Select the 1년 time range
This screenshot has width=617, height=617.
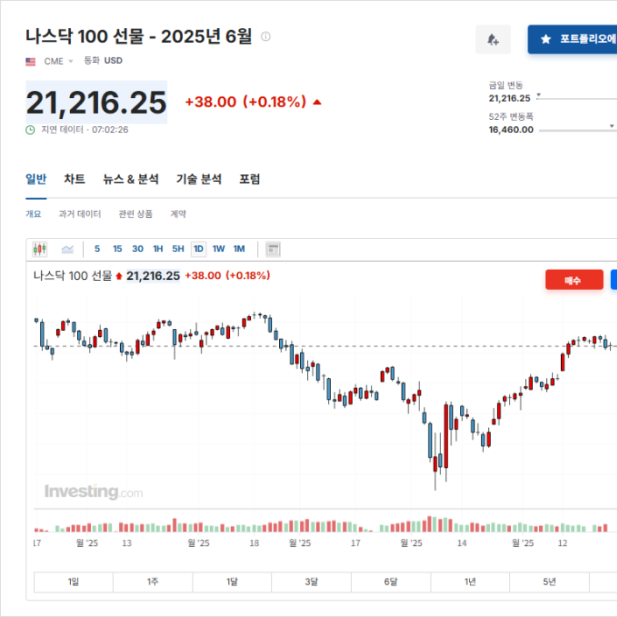[470, 582]
